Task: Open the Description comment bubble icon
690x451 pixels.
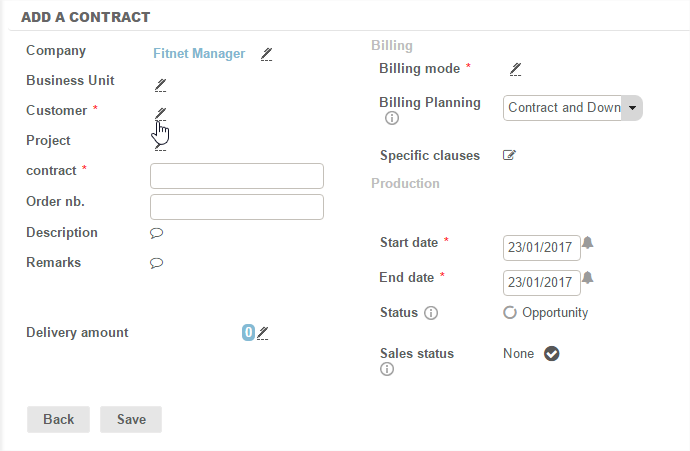Action: (x=156, y=233)
